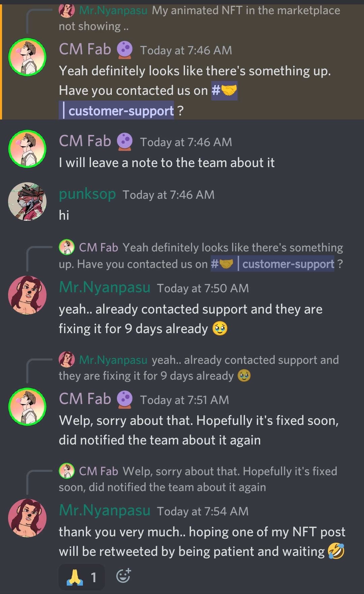Add a reaction with the smiley-plus icon

click(123, 576)
